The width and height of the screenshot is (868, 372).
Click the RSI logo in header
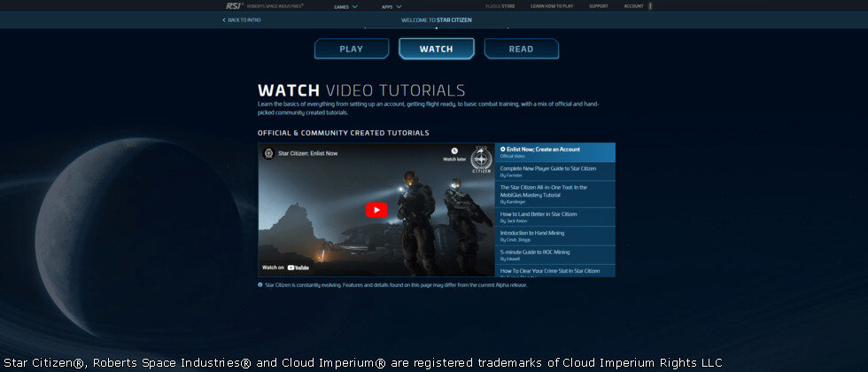[x=234, y=6]
